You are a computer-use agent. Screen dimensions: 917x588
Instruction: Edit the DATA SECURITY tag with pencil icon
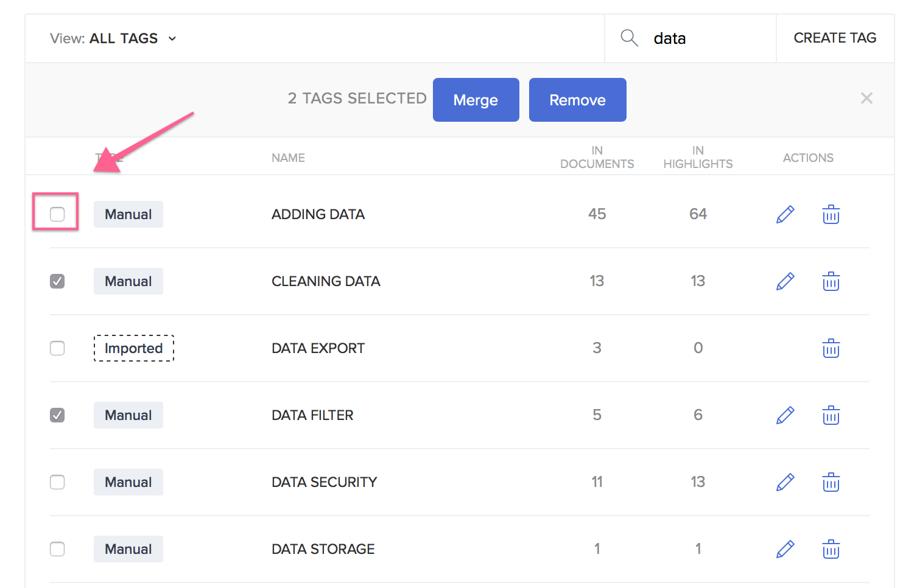point(785,482)
